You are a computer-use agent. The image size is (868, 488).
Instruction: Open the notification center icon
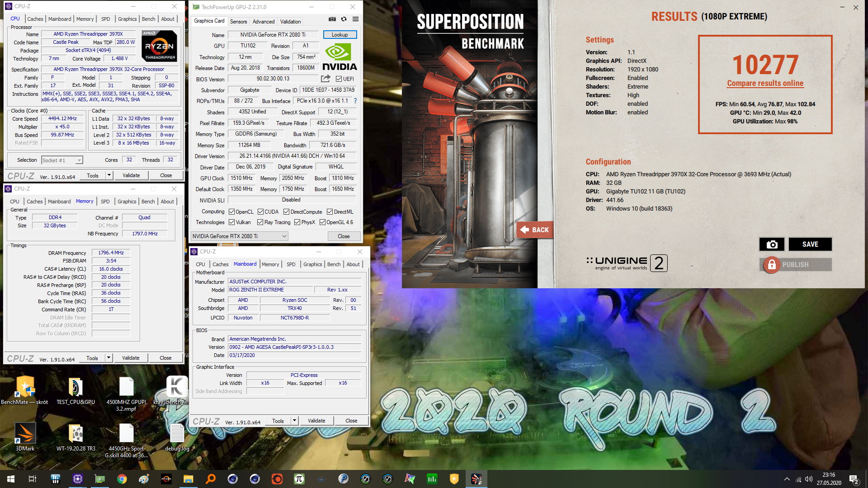pos(854,479)
